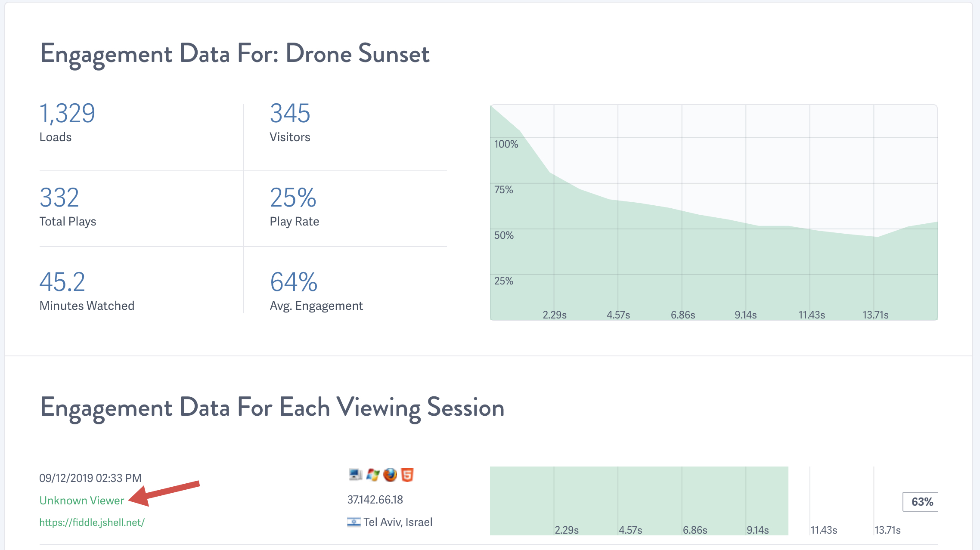Click the 6.86s label on the top graph
This screenshot has height=550, width=980.
click(x=683, y=315)
